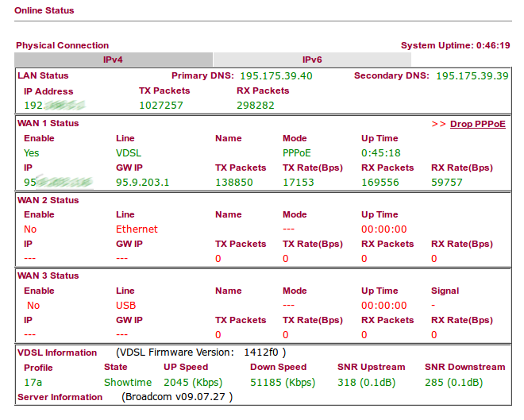
Task: Click the red USB line value
Action: click(126, 305)
